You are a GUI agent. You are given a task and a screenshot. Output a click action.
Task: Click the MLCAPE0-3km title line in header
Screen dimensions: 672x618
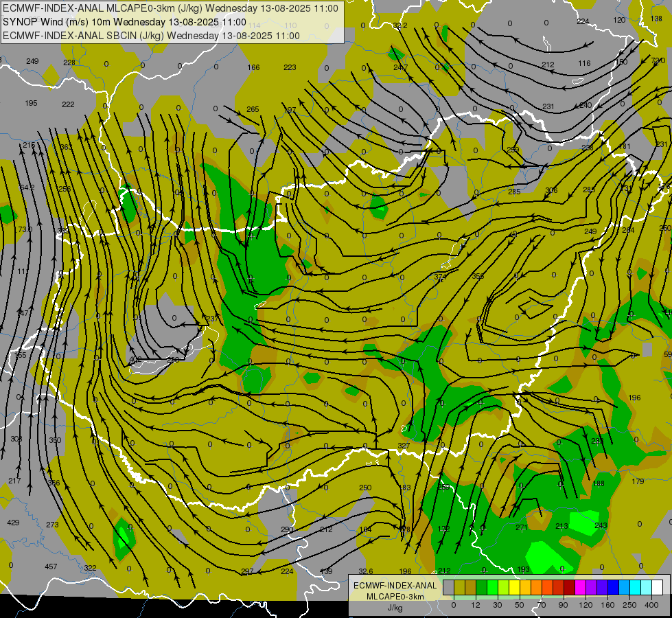coord(170,8)
